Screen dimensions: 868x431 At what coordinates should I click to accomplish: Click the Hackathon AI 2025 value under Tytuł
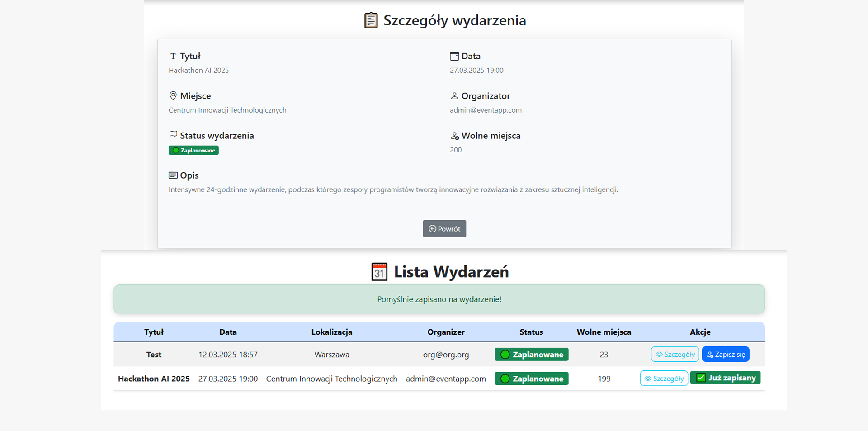click(198, 70)
